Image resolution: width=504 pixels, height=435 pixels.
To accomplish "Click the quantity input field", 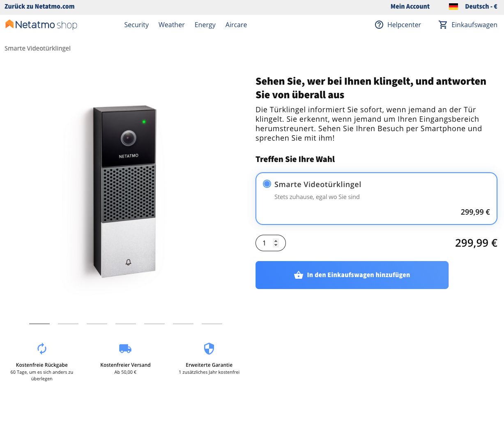I will (x=265, y=243).
